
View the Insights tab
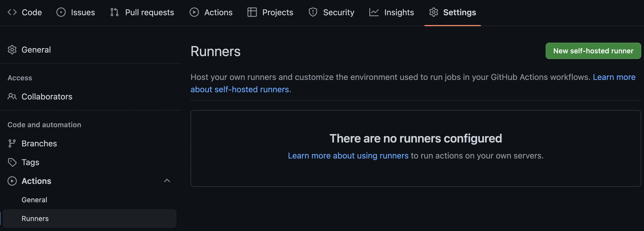[x=391, y=12]
